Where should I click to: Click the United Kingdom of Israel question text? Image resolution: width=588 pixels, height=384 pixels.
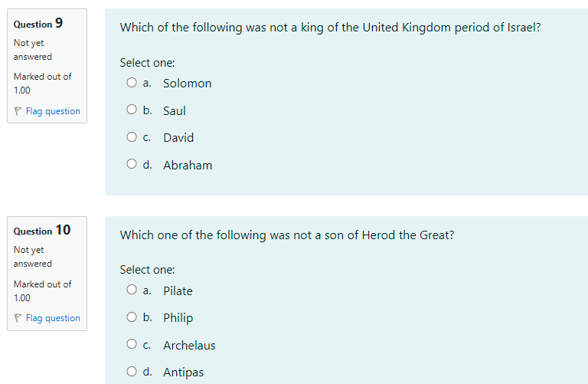click(x=330, y=28)
